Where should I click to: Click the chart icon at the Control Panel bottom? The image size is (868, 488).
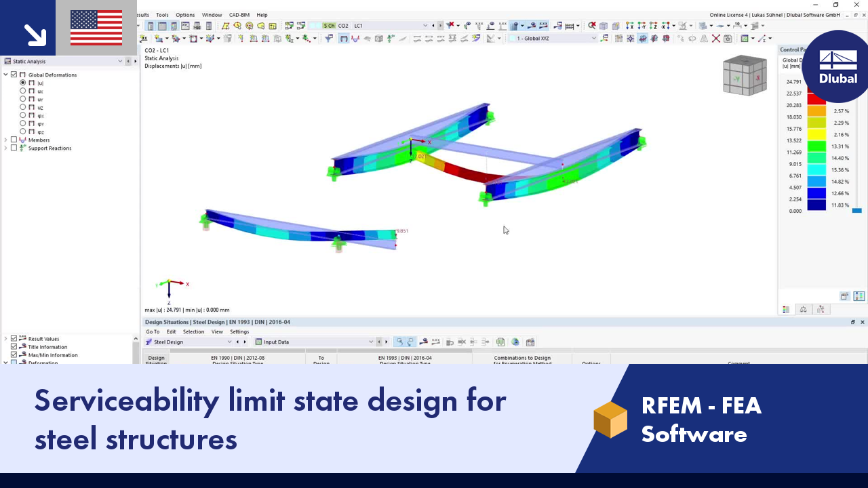785,309
